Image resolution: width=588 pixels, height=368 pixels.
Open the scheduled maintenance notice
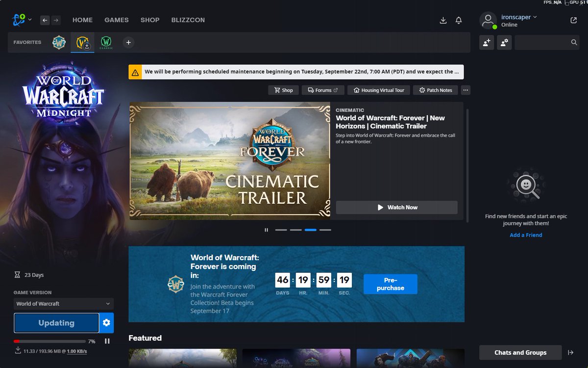coord(296,72)
